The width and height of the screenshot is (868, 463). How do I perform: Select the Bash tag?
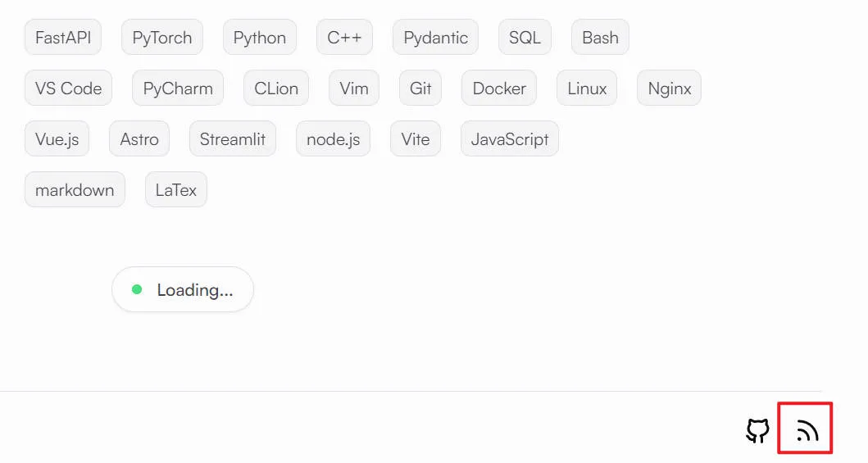600,37
